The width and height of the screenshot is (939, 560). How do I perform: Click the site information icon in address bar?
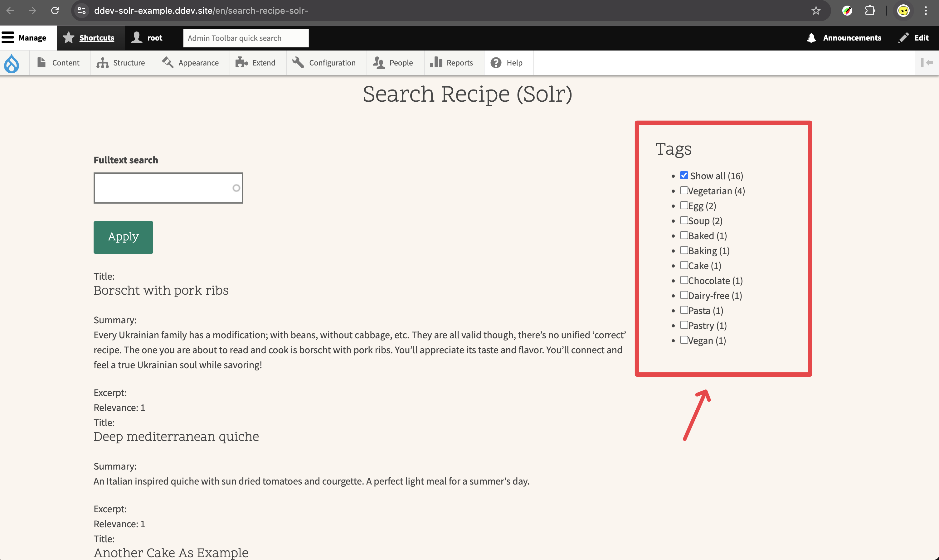pyautogui.click(x=81, y=11)
